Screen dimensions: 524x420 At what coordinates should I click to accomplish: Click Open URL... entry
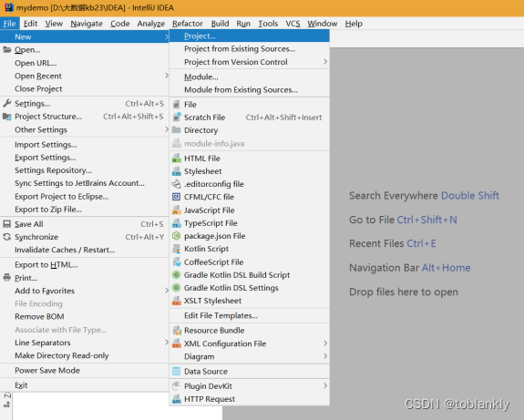85,63
